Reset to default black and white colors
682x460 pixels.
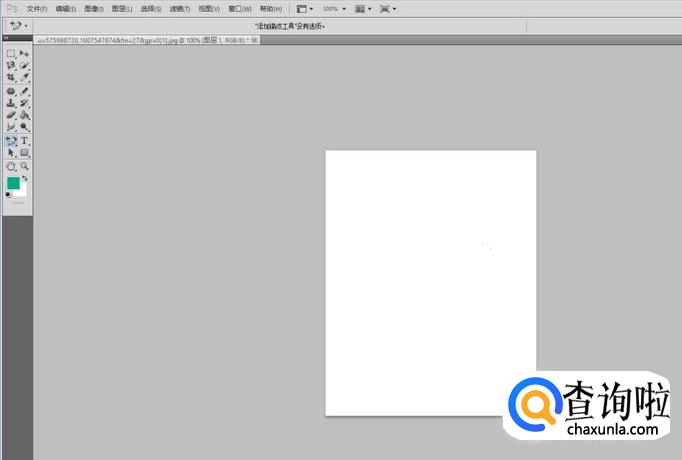click(8, 195)
